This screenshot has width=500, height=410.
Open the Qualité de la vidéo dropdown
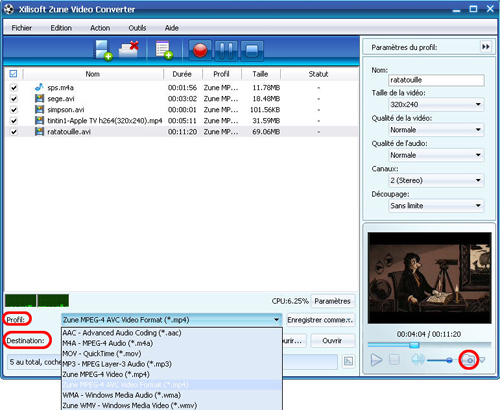pos(436,130)
